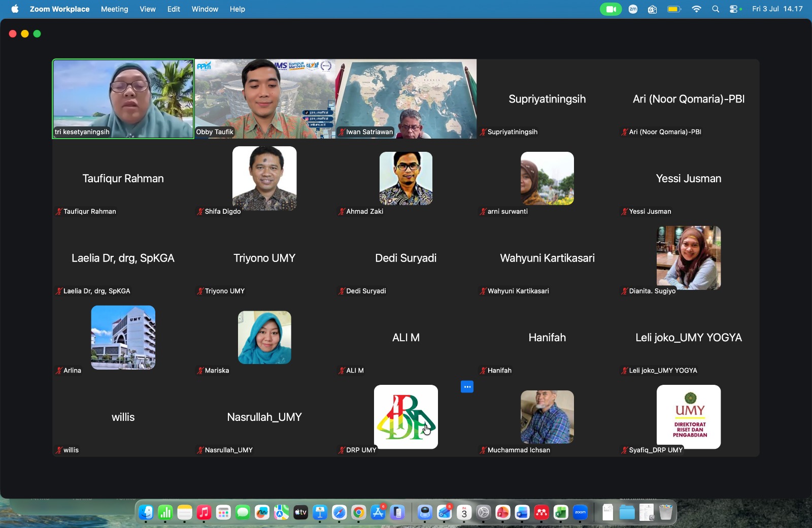Click the Zoom zm icon in the menu bar
812x528 pixels.
pos(633,9)
